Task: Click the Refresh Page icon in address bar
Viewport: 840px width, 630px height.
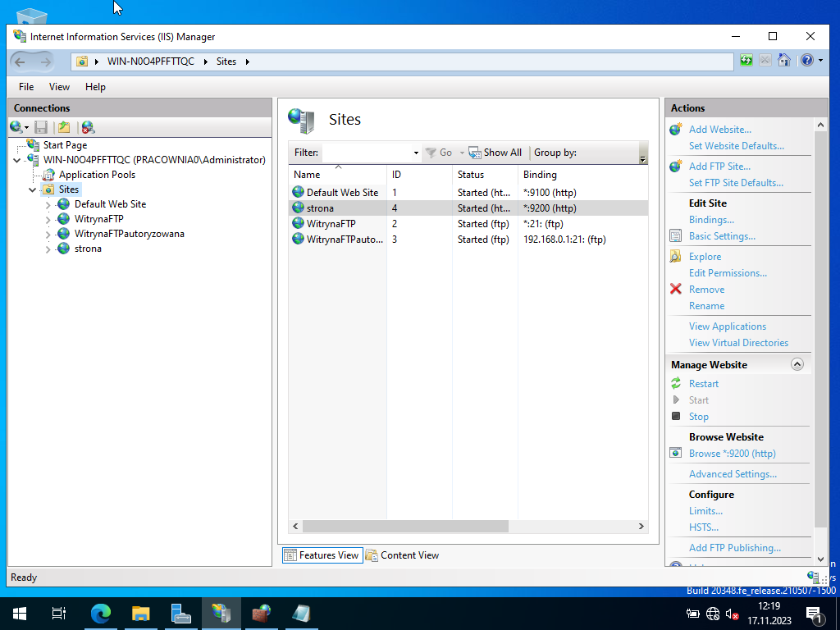Action: [x=746, y=61]
